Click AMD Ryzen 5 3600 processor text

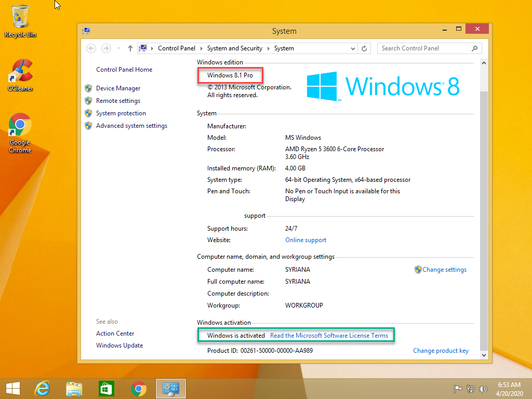[x=335, y=149]
